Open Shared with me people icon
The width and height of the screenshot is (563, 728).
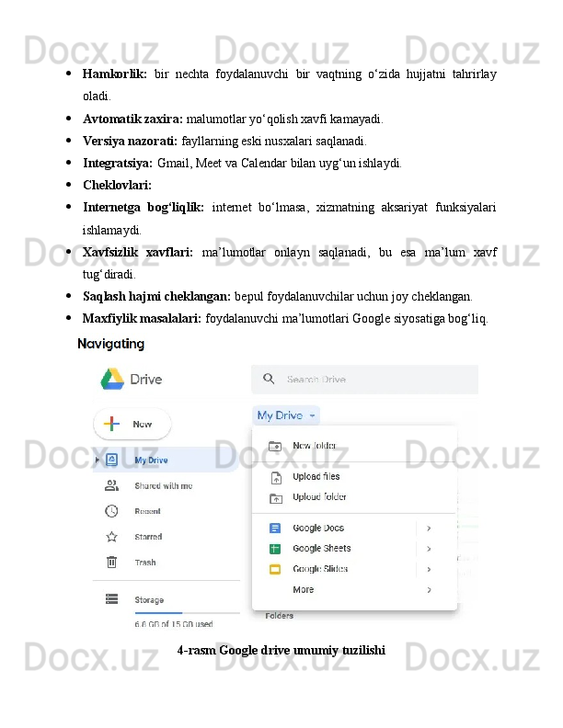coord(111,485)
